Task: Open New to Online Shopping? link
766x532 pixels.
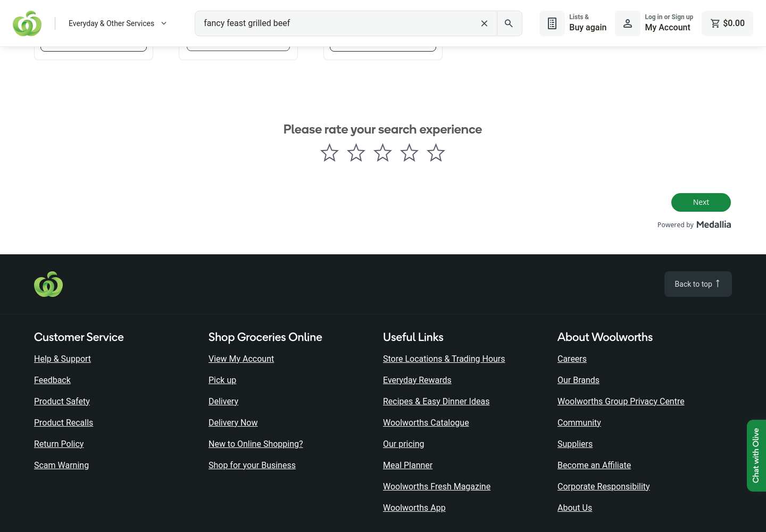Action: pos(255,444)
